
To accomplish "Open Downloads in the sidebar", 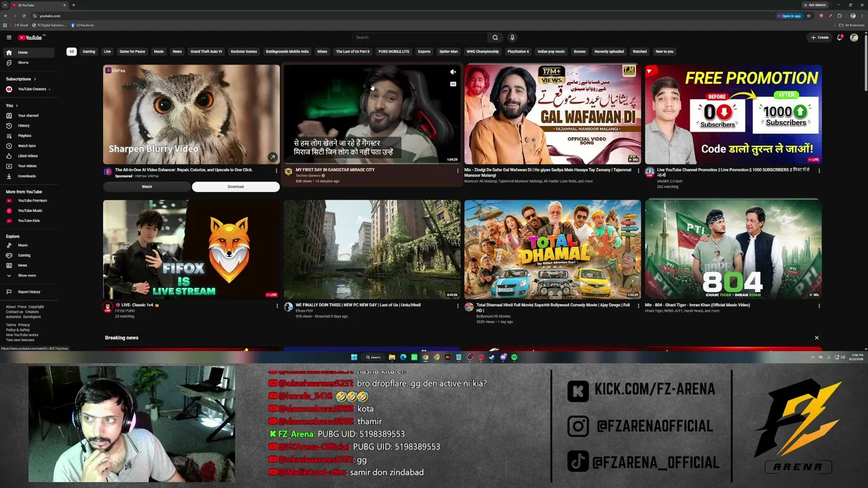I will coord(28,176).
